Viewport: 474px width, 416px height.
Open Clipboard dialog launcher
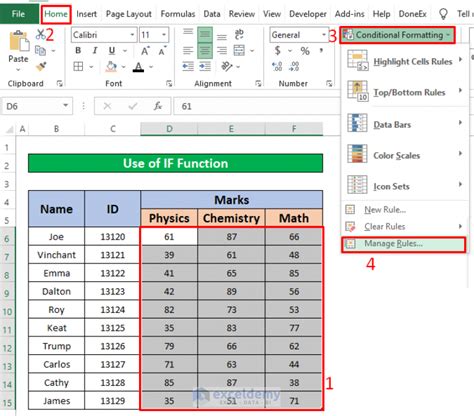click(x=59, y=83)
